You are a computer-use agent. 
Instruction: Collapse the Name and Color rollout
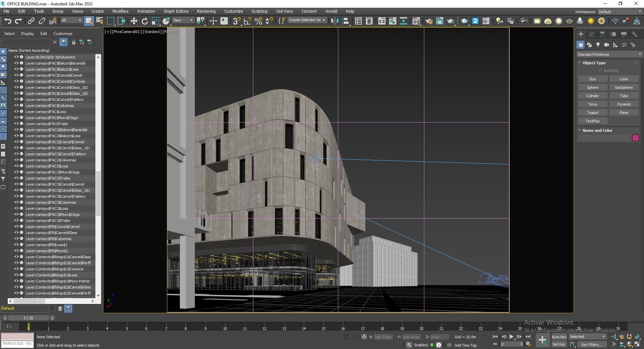tap(597, 130)
